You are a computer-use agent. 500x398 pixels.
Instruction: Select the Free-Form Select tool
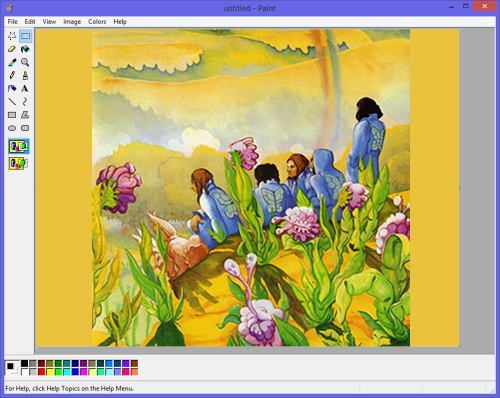(x=12, y=36)
